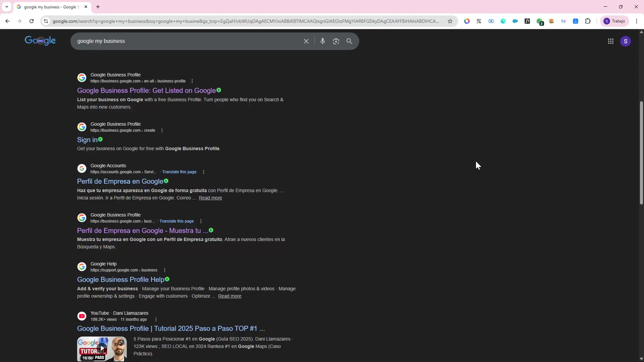Click the teal circle extension icon
This screenshot has height=362, width=644.
pos(503,21)
